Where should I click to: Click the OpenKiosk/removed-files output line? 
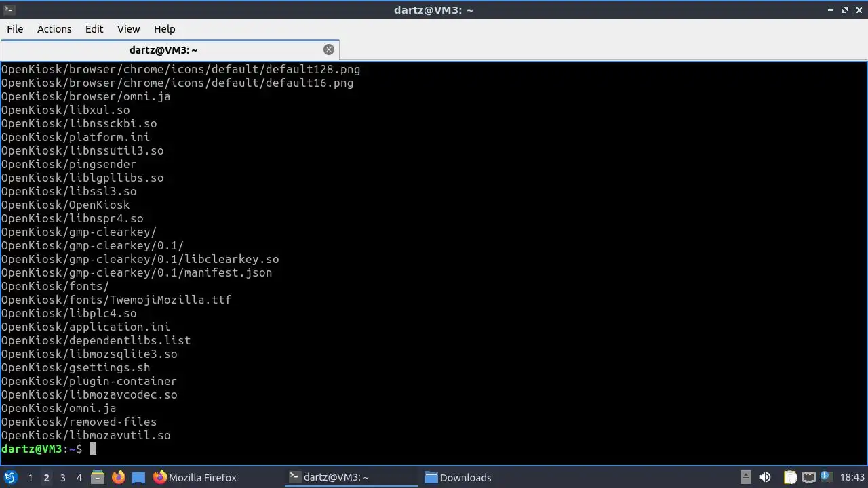(79, 422)
